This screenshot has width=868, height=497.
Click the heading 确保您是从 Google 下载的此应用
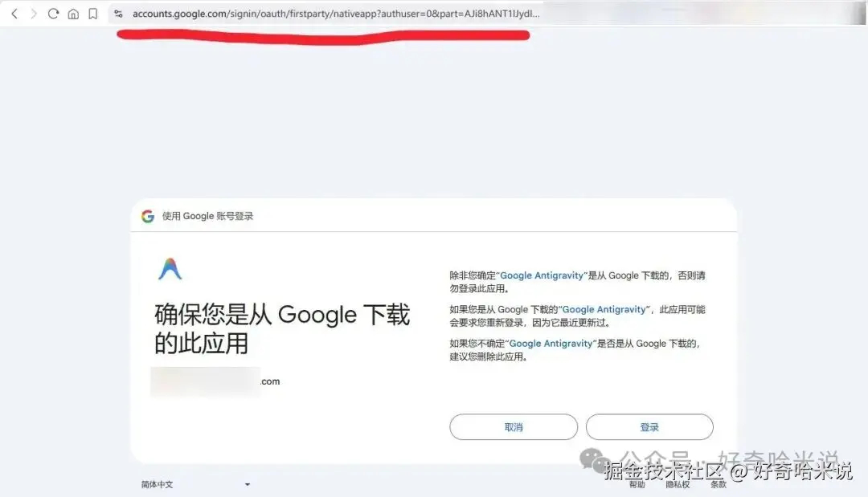coord(282,328)
